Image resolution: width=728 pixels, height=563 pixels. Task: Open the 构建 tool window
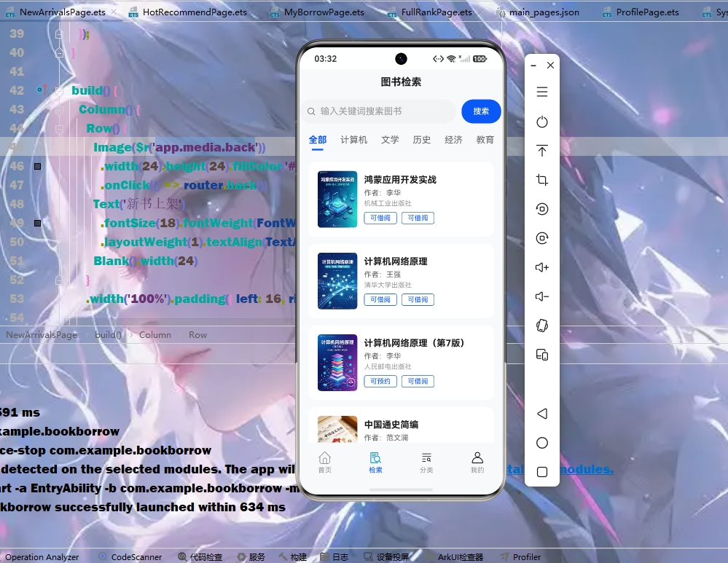[x=293, y=557]
